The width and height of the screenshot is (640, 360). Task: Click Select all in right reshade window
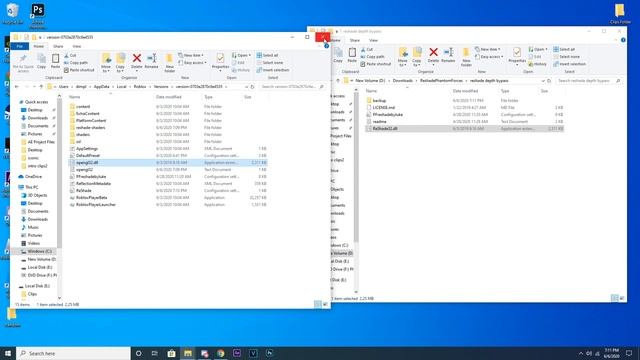(x=564, y=49)
